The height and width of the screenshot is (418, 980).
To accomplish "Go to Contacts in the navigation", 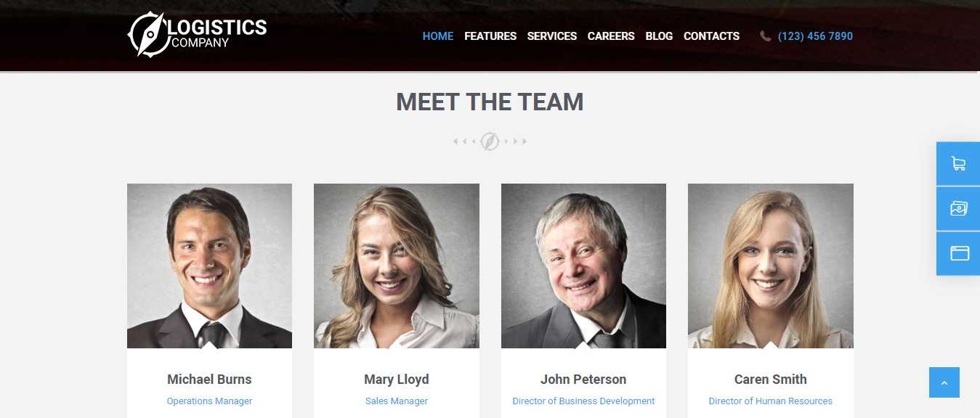I will click(711, 36).
